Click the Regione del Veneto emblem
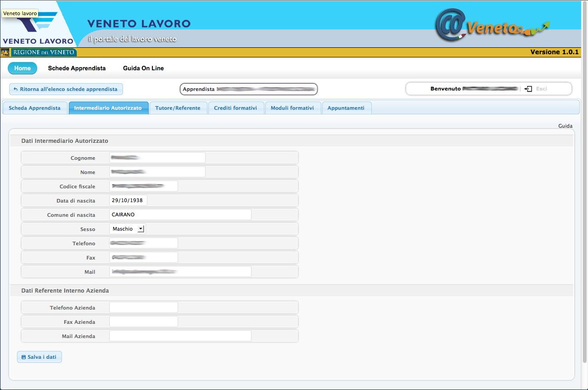Image resolution: width=588 pixels, height=390 pixels. 6,52
